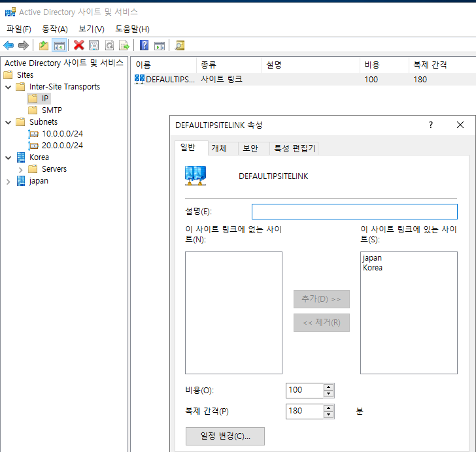Open the 도움말(H) menu

point(132,29)
